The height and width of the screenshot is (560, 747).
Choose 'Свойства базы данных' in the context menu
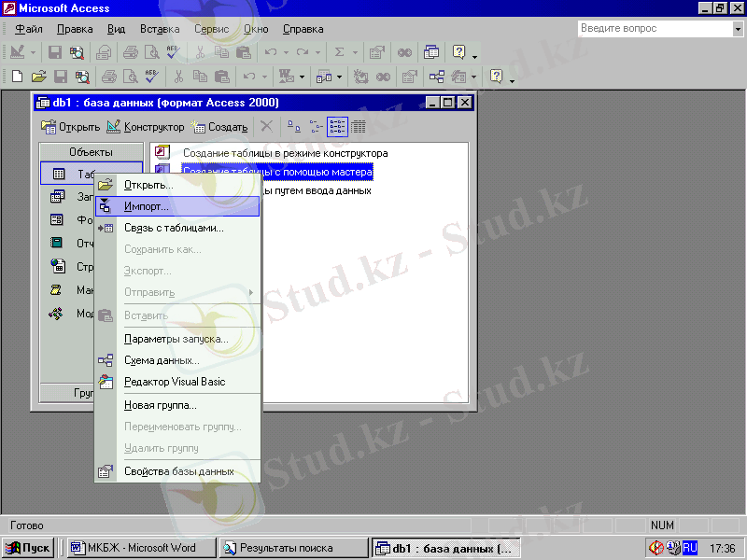coord(177,471)
